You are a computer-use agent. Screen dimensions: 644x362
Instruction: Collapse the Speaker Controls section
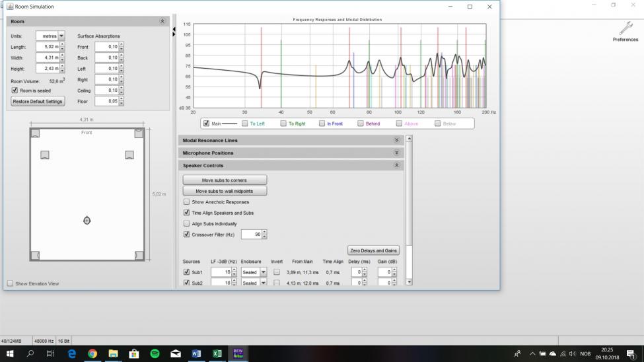(396, 166)
